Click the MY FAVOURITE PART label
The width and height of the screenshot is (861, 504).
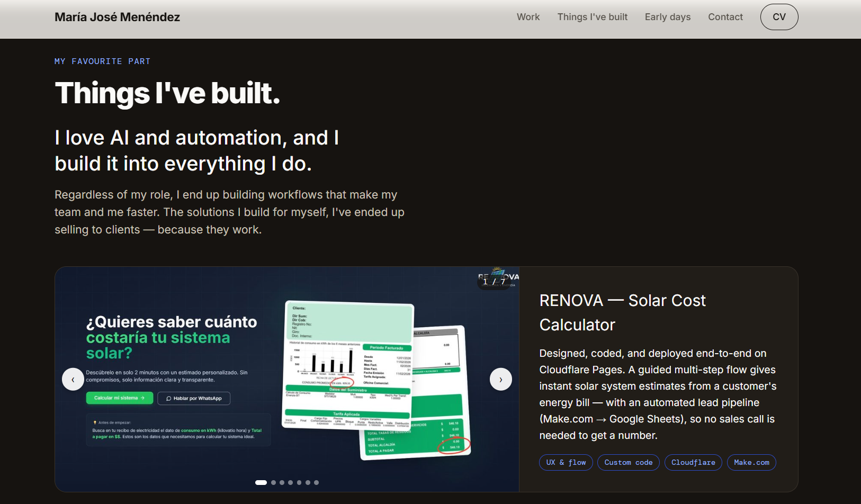(103, 61)
